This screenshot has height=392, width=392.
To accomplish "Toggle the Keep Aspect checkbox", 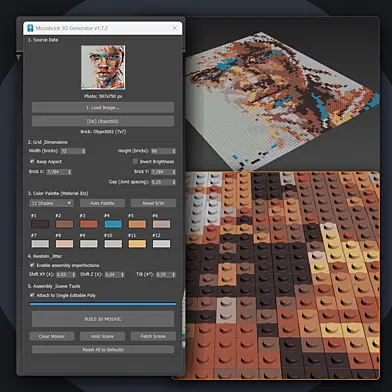I will click(32, 161).
